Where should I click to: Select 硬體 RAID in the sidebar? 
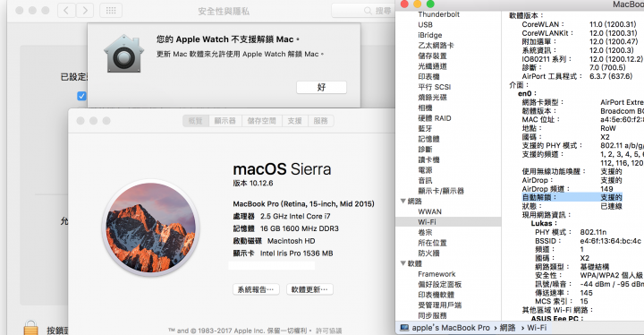coord(435,118)
